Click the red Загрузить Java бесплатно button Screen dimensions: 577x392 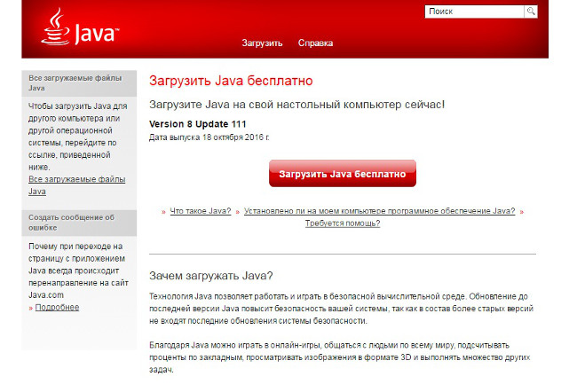pos(343,174)
